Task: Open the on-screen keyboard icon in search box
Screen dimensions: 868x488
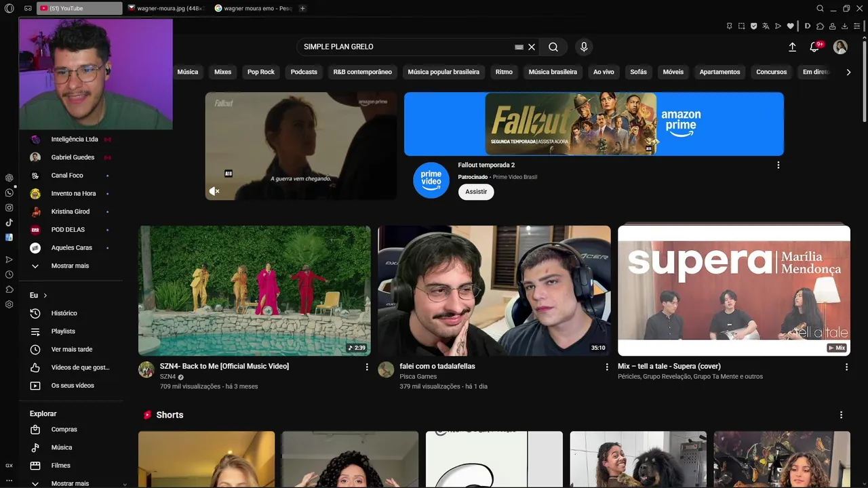Action: point(519,47)
